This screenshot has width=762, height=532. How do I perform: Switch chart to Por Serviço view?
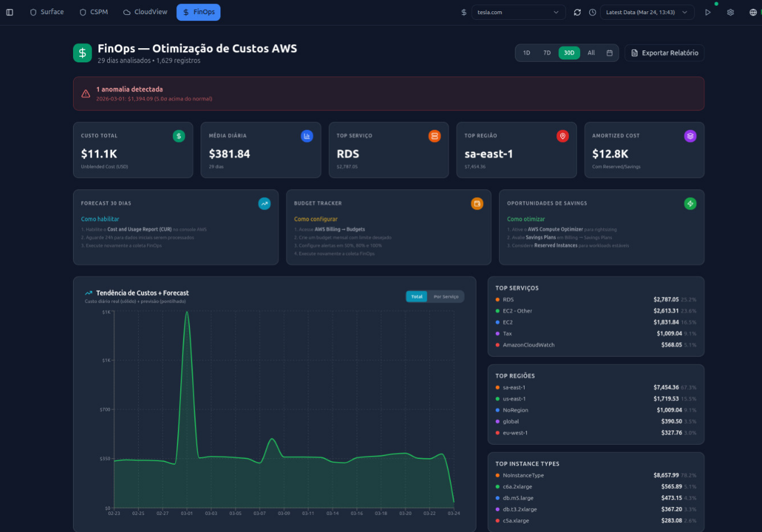pos(446,296)
